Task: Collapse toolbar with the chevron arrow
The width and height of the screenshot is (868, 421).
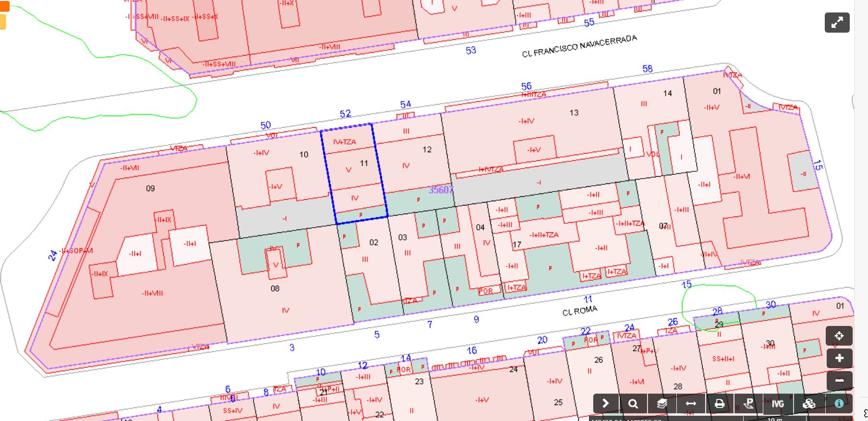Action: tap(605, 404)
